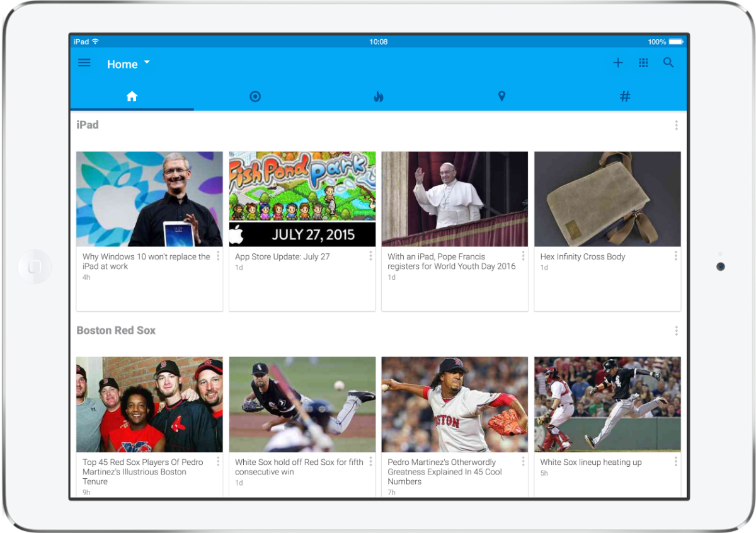This screenshot has width=756, height=533.
Task: Open Boston Red Sox section header
Action: pos(116,330)
